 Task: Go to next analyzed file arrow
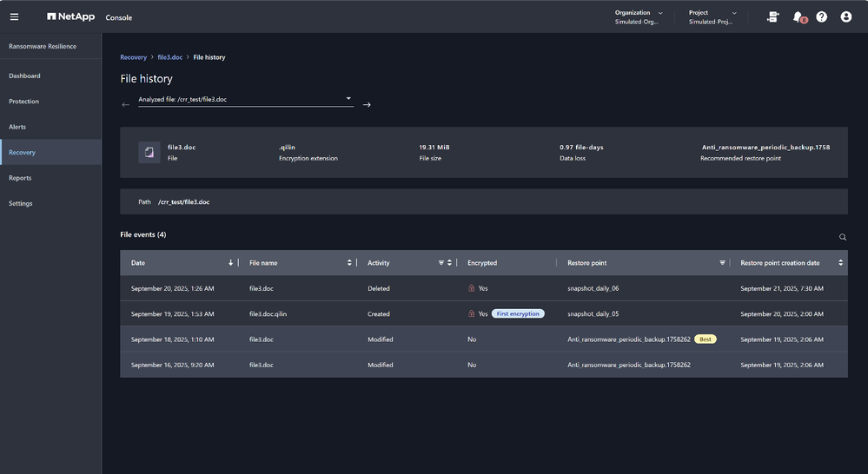[x=367, y=105]
